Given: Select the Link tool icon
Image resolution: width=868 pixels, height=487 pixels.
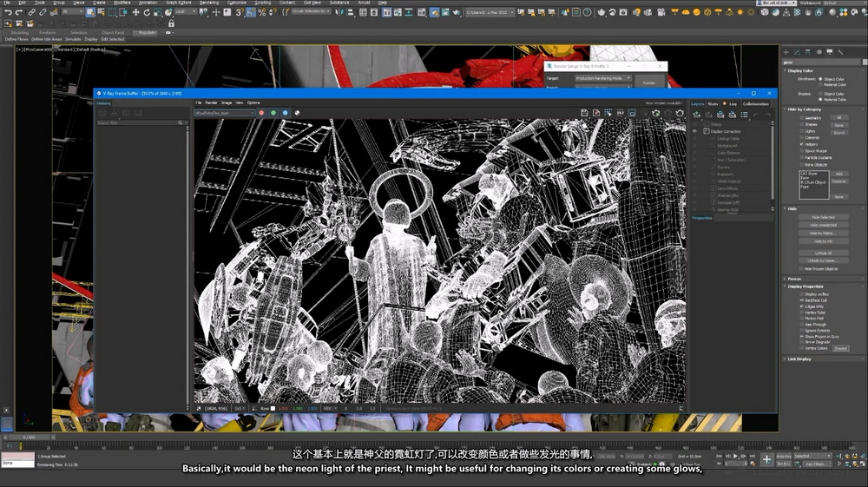Looking at the screenshot, I should click(31, 12).
